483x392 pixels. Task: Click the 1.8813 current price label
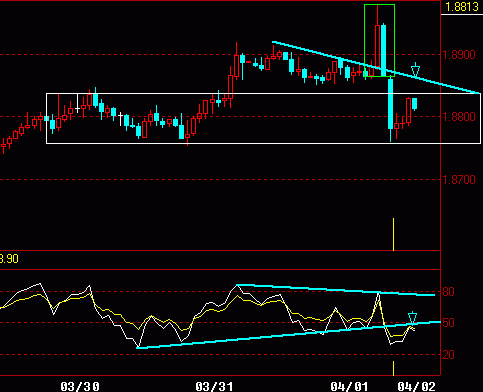click(462, 7)
